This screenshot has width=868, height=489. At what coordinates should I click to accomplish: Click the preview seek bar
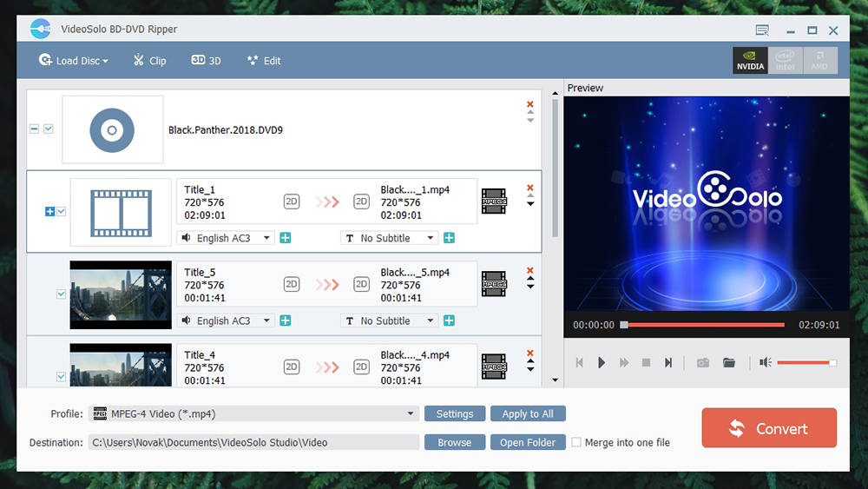click(x=703, y=325)
